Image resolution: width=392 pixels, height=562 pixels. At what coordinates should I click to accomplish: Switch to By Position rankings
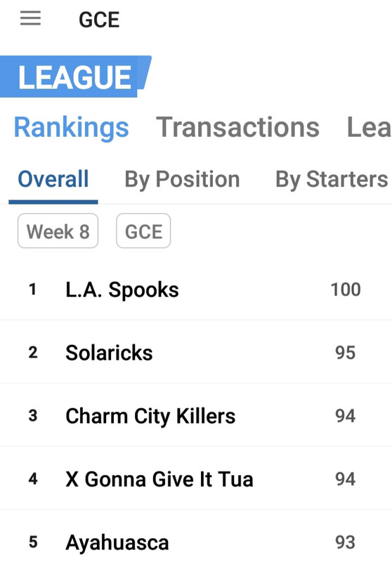(x=182, y=179)
